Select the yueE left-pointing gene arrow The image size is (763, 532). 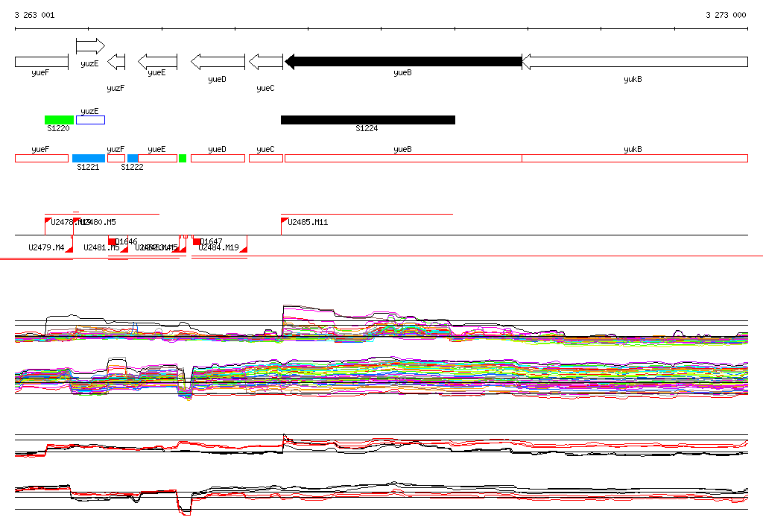pos(158,62)
